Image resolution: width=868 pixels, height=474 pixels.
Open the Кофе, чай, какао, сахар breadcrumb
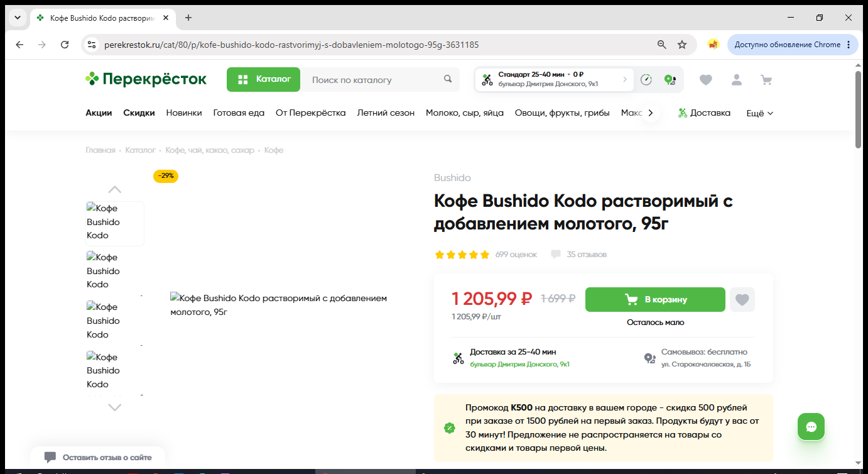[210, 150]
